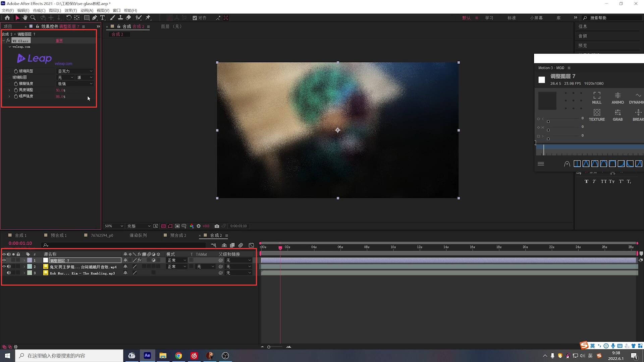The image size is (644, 362).
Task: Enable motion blur switch in timeline header
Action: (x=240, y=245)
